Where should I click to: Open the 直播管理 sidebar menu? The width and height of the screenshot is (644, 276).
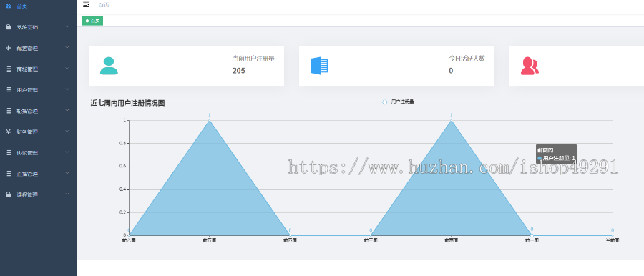38,174
